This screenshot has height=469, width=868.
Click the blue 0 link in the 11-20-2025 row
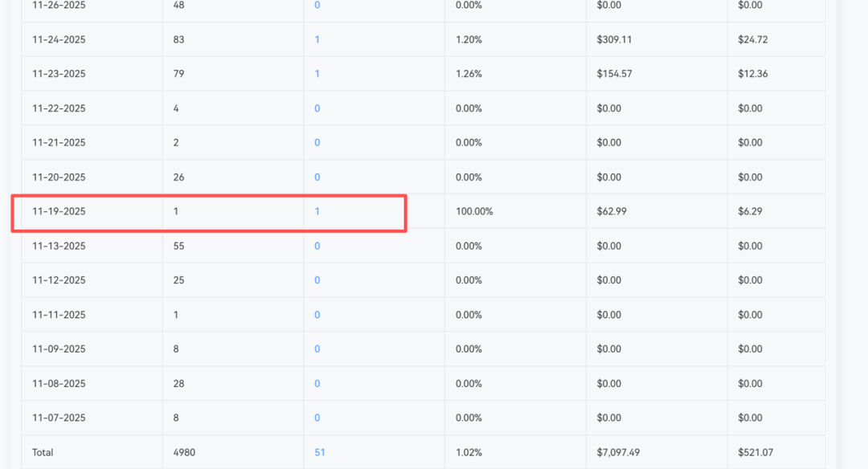(x=317, y=177)
